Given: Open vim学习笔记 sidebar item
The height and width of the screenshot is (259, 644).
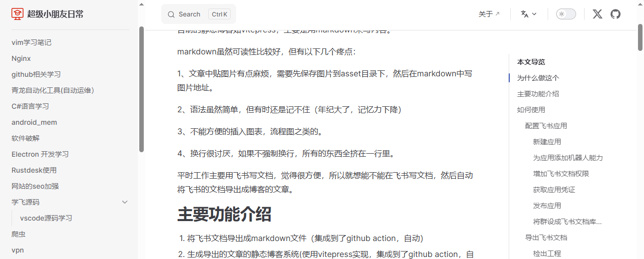Looking at the screenshot, I should click(x=31, y=42).
